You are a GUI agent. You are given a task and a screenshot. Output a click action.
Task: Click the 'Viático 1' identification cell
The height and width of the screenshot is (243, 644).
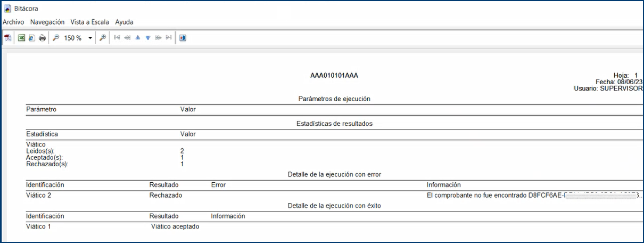pyautogui.click(x=39, y=226)
